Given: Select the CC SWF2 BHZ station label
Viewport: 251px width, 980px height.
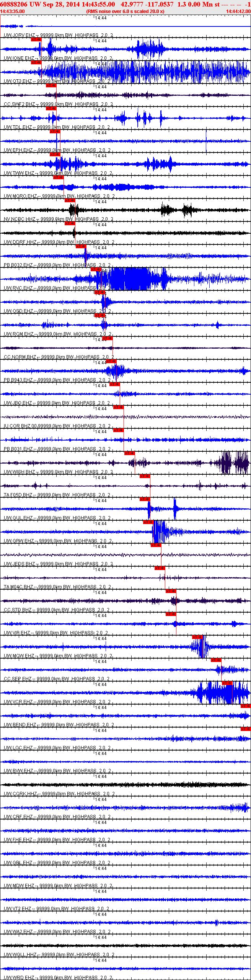Looking at the screenshot, I should (58, 104).
